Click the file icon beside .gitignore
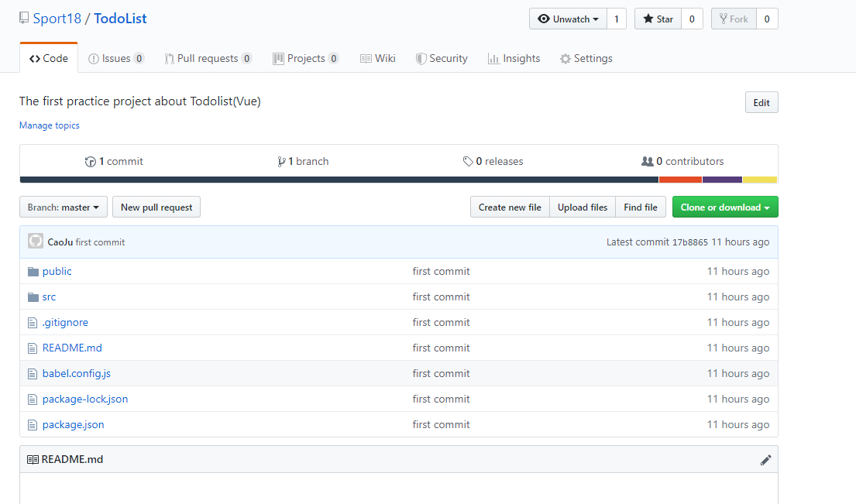The width and height of the screenshot is (856, 504). point(33,323)
